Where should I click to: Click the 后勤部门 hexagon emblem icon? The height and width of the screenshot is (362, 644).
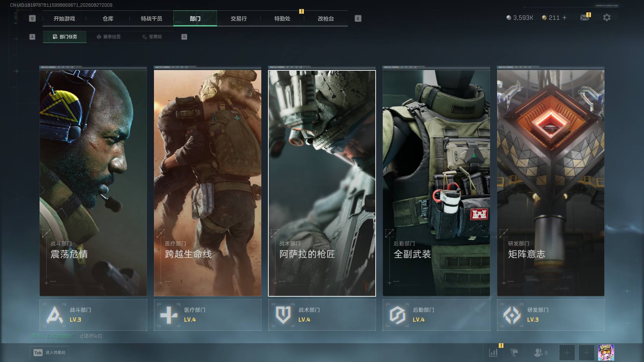(x=397, y=315)
